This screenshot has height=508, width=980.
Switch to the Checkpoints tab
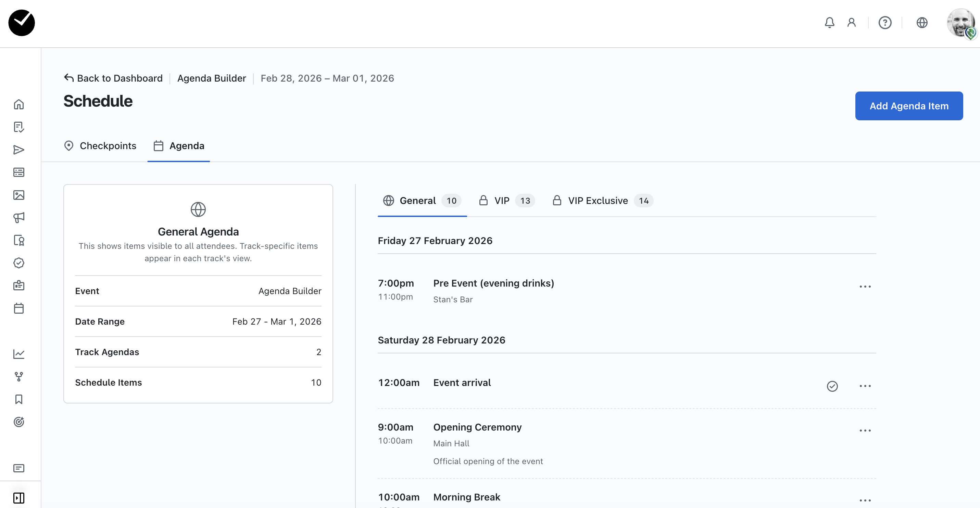(x=100, y=146)
